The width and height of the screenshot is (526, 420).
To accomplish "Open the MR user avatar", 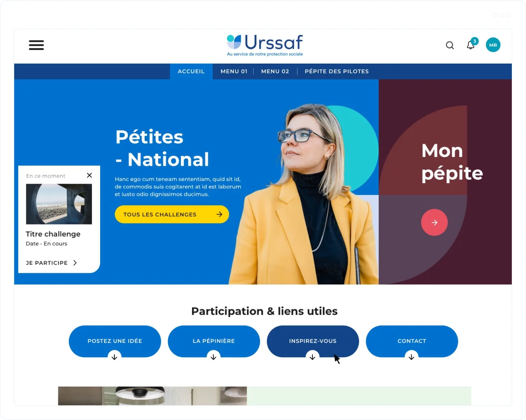I will tap(493, 45).
